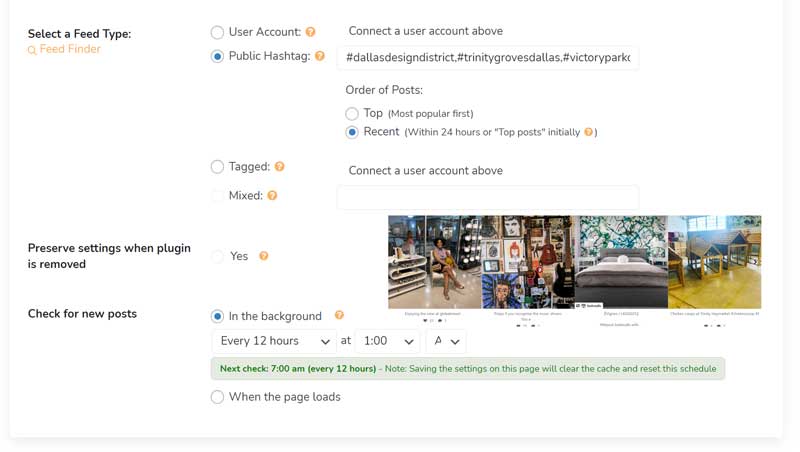
Task: Select the Tagged feed type
Action: tap(217, 167)
